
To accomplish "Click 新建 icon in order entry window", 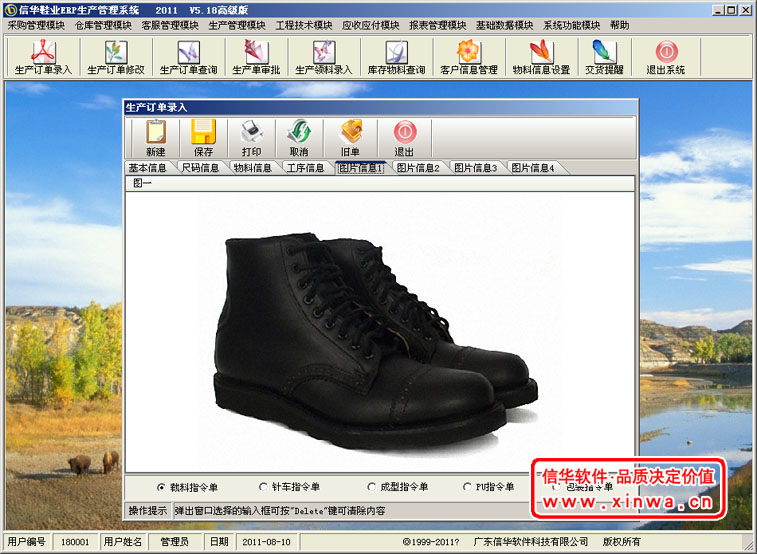I will point(155,138).
